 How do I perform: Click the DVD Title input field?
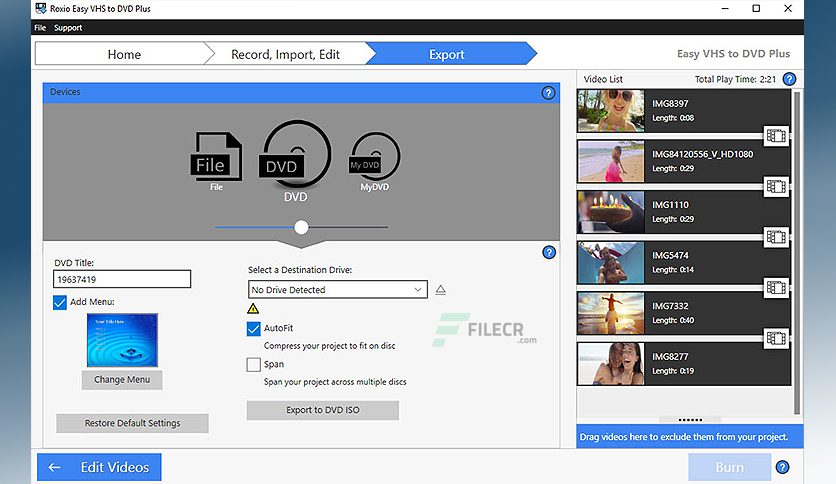(x=122, y=279)
